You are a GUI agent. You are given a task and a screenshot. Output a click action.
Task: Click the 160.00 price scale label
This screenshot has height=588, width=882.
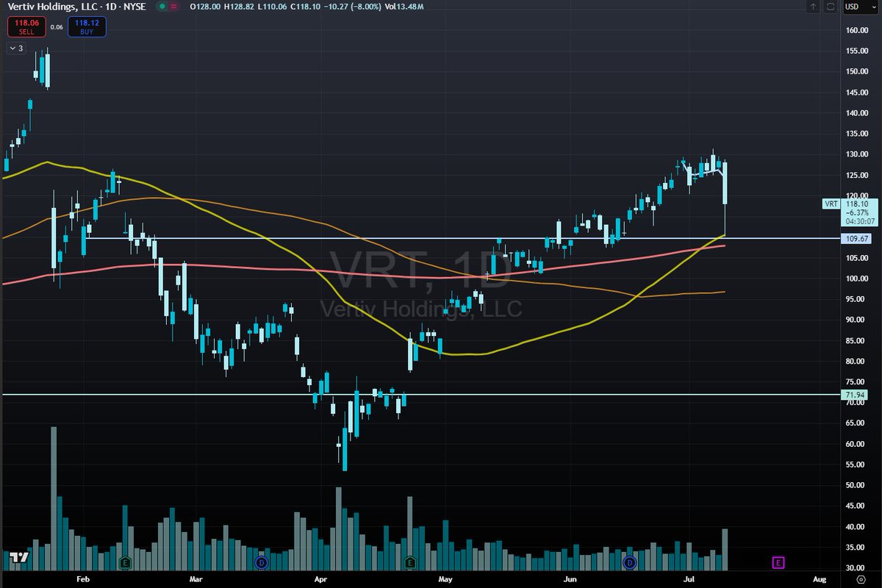857,30
